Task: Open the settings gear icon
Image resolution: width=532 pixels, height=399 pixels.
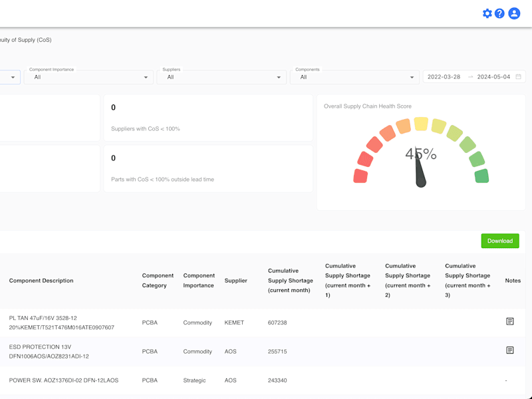Action: (x=487, y=13)
